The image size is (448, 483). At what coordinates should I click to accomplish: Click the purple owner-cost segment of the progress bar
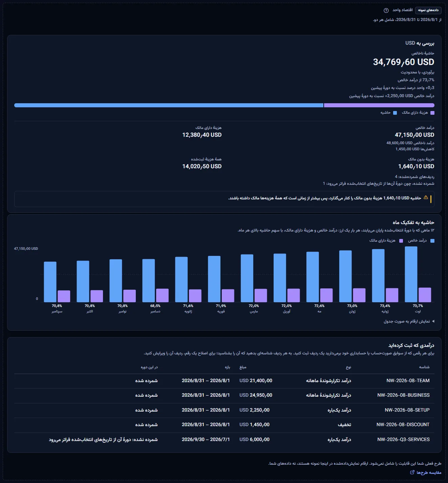(379, 105)
